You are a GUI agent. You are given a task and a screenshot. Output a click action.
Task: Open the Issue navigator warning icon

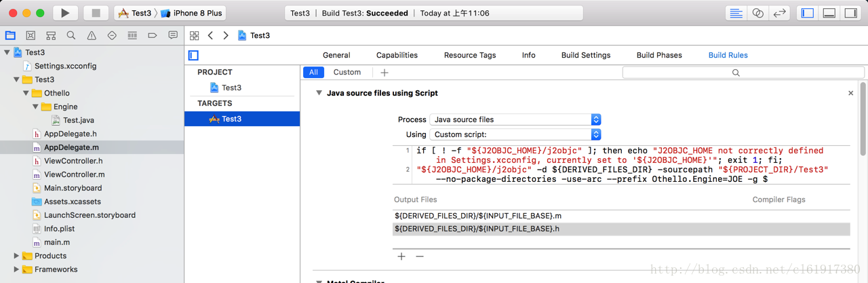[x=92, y=35]
